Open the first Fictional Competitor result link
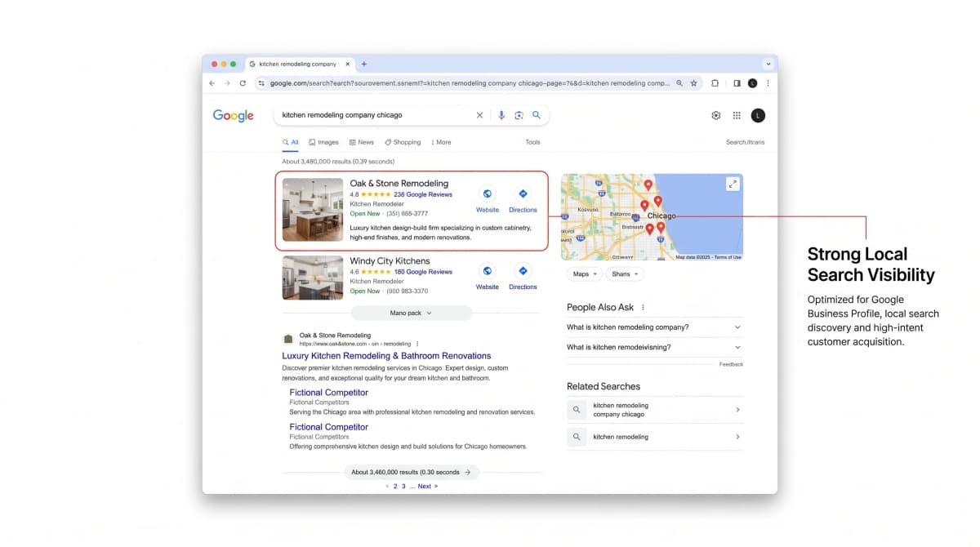Image resolution: width=980 pixels, height=547 pixels. (328, 393)
